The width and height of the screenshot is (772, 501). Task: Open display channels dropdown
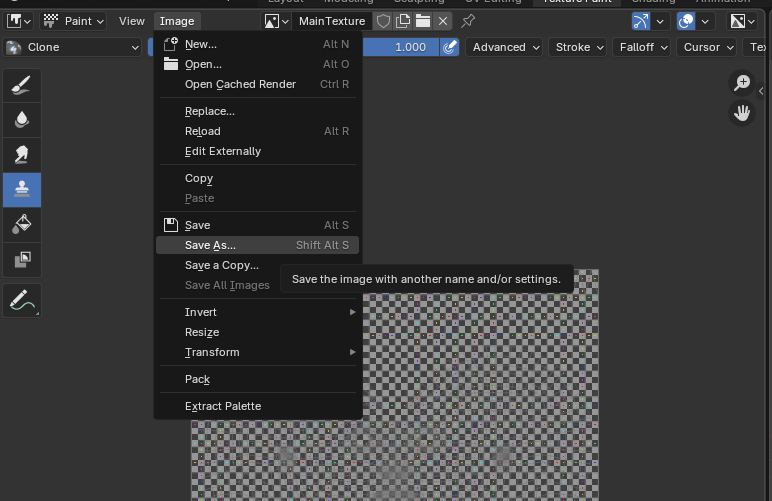[742, 21]
